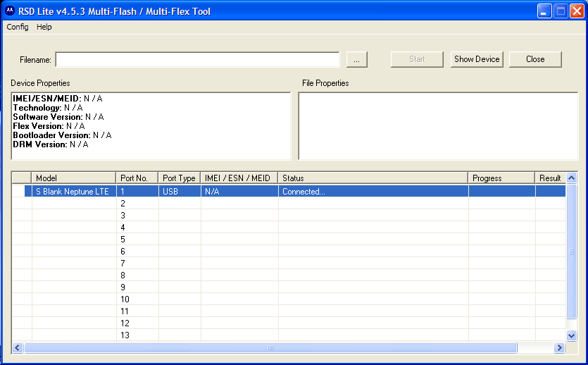Browse for a file with the ... button
The width and height of the screenshot is (588, 365).
(x=356, y=60)
